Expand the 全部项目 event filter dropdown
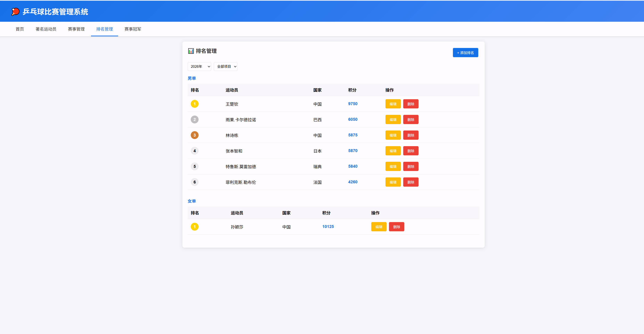Image resolution: width=644 pixels, height=334 pixels. tap(225, 67)
